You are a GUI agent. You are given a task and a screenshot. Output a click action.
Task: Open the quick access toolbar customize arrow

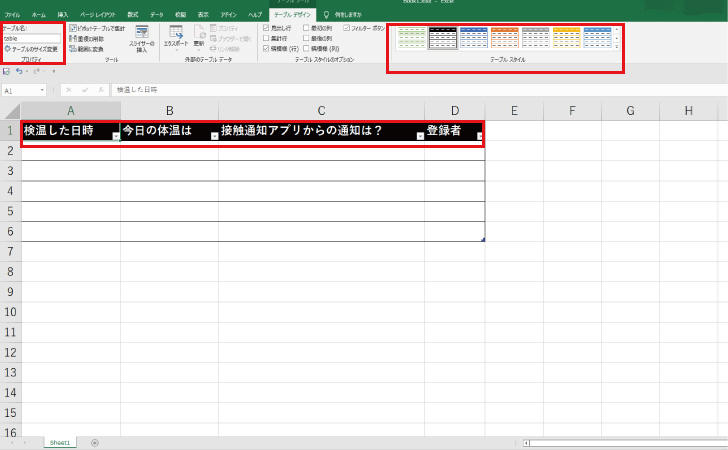tap(54, 71)
